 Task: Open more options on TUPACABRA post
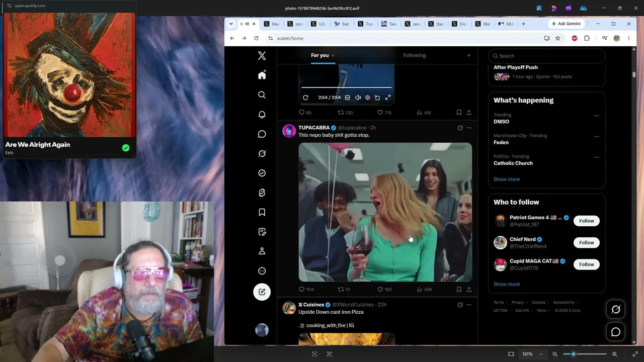point(469,128)
